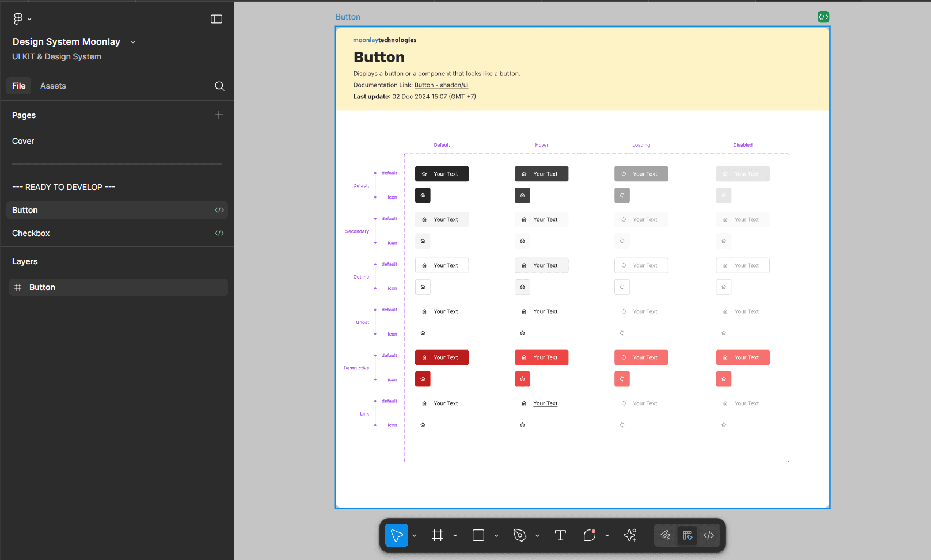Click the Hover state Destructive red text button
This screenshot has width=931, height=560.
tap(541, 357)
